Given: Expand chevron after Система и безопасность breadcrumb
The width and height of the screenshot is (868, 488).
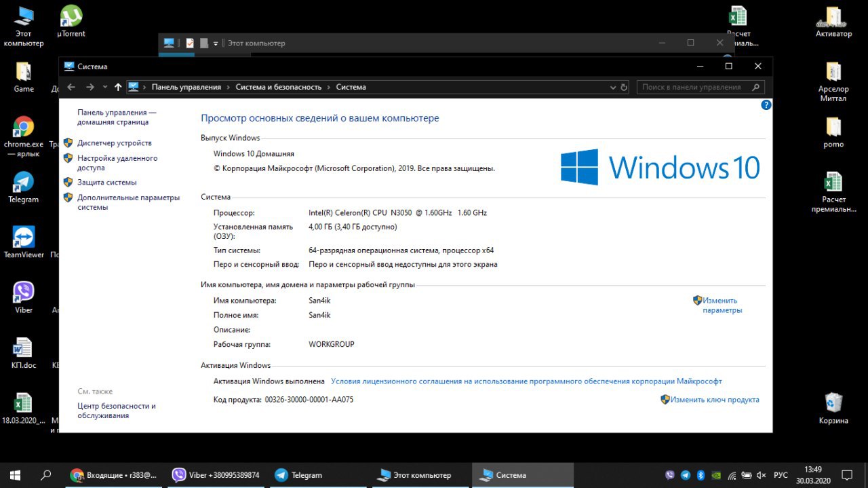Looking at the screenshot, I should (329, 87).
